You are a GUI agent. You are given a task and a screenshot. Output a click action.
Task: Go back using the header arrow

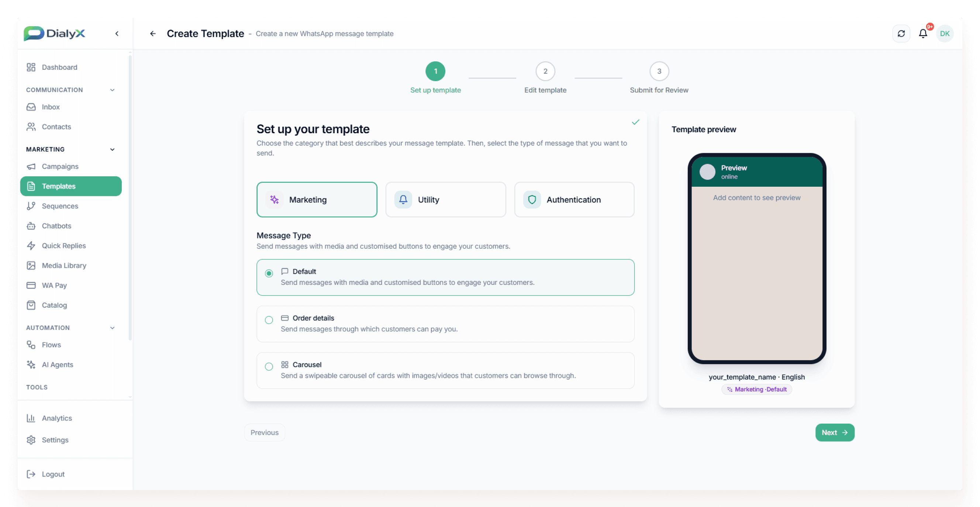click(x=153, y=34)
